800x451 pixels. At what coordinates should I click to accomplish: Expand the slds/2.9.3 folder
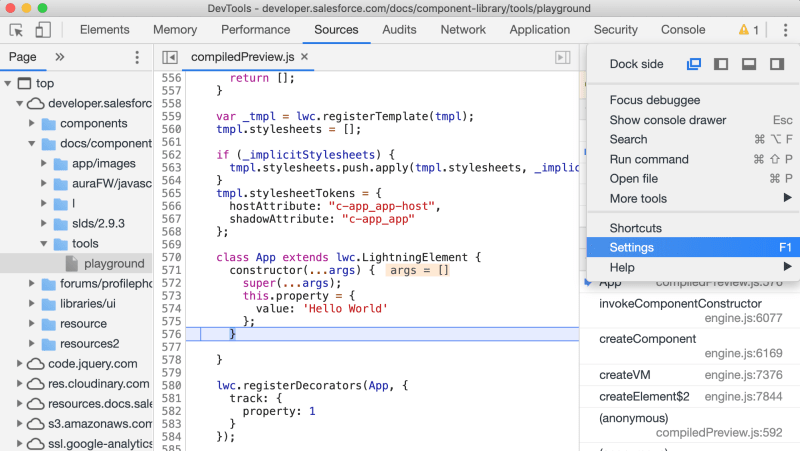(44, 223)
